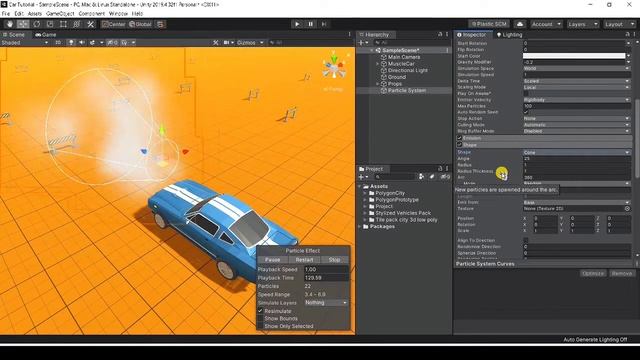Open Gizmos dropdown

pos(250,42)
